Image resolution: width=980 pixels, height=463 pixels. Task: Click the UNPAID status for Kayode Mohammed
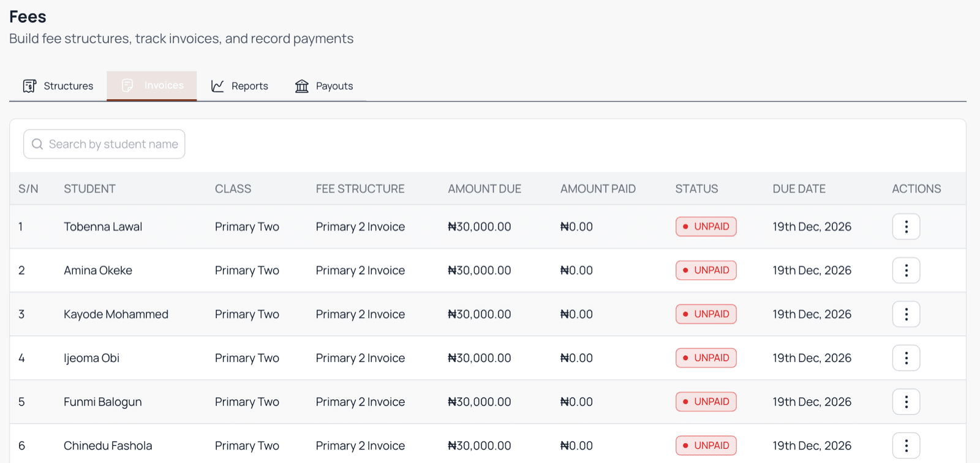pyautogui.click(x=706, y=314)
